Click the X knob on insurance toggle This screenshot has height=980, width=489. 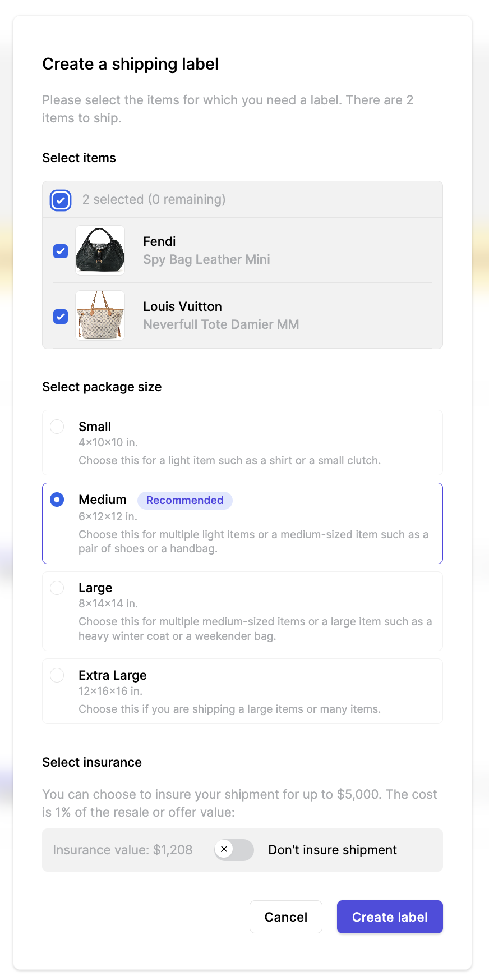tap(224, 849)
